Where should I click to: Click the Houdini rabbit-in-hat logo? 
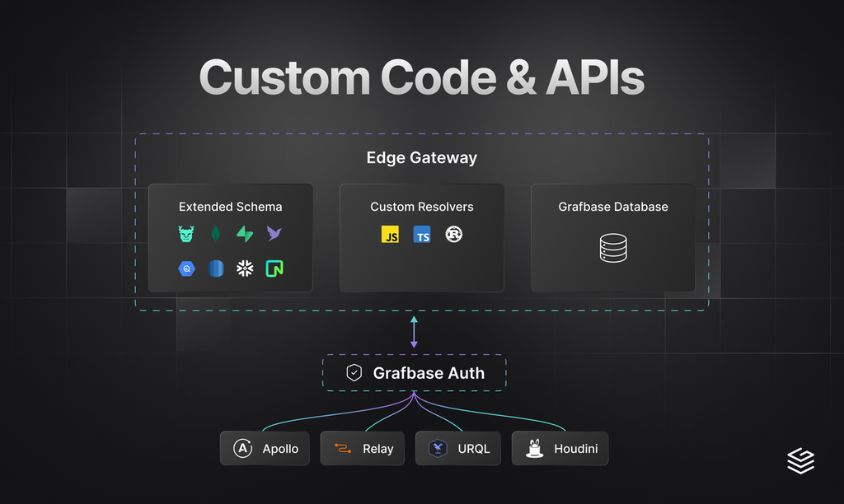pos(534,448)
